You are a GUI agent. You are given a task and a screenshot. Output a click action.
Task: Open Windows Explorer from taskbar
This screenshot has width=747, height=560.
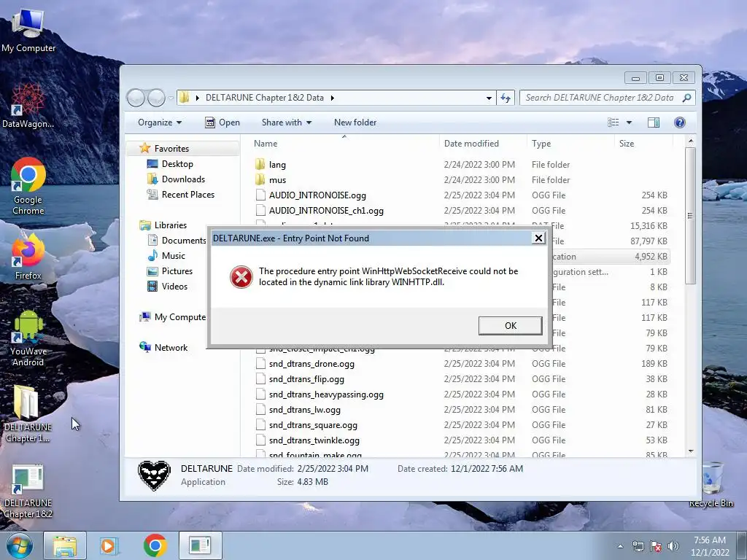pos(65,545)
